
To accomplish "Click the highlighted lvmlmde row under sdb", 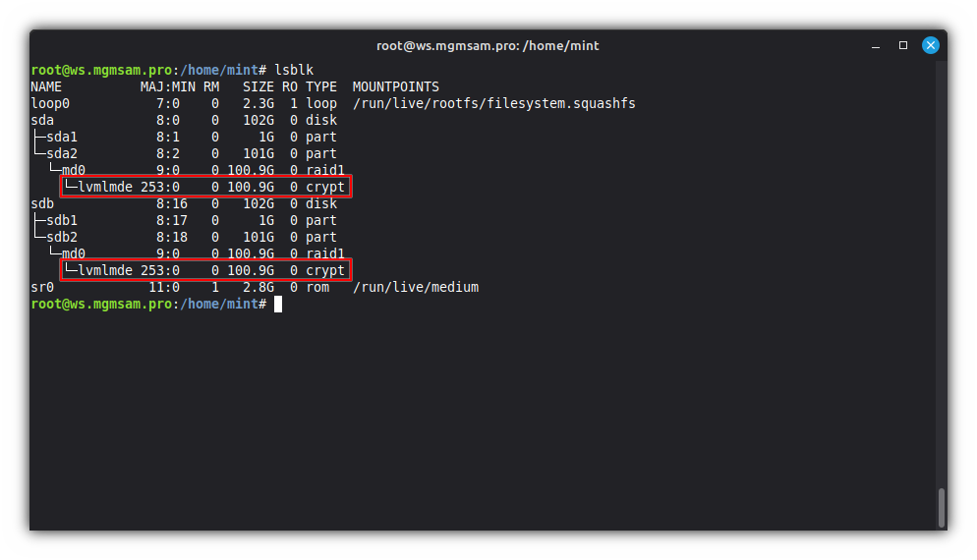I will click(205, 270).
